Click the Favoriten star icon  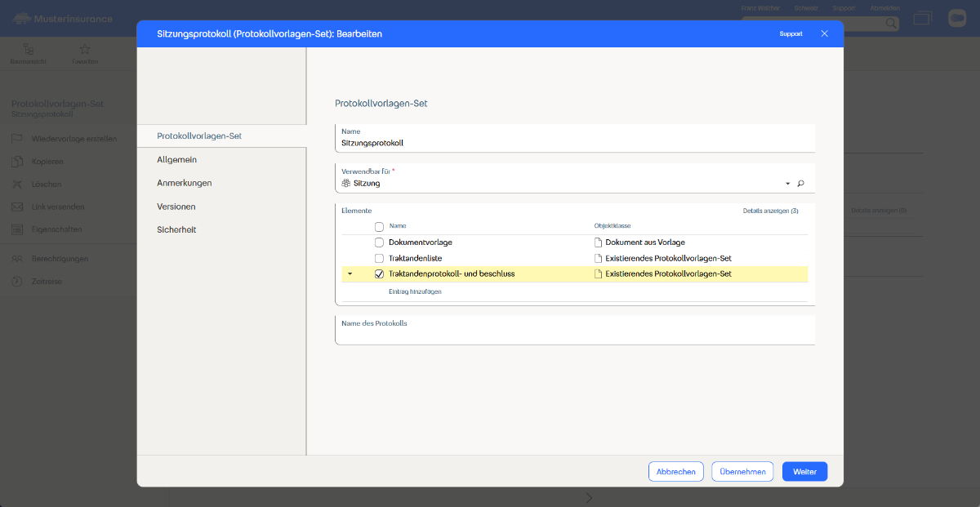point(85,49)
